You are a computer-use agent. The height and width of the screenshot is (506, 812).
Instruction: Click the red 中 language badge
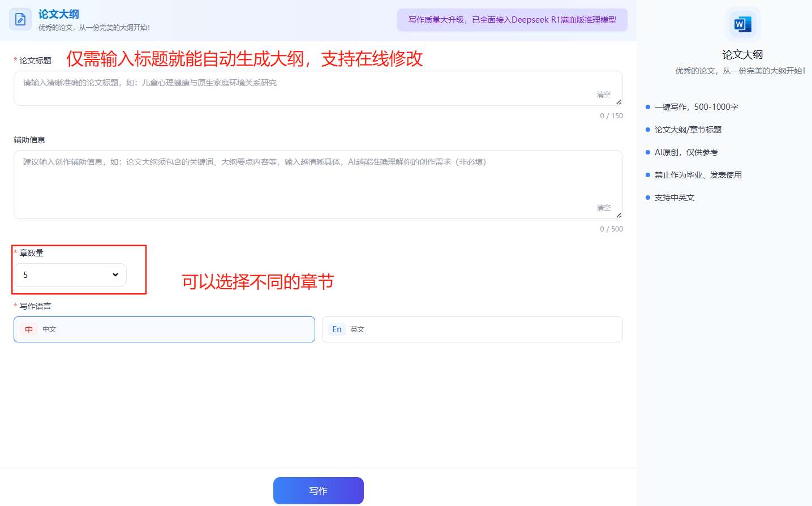pyautogui.click(x=29, y=329)
